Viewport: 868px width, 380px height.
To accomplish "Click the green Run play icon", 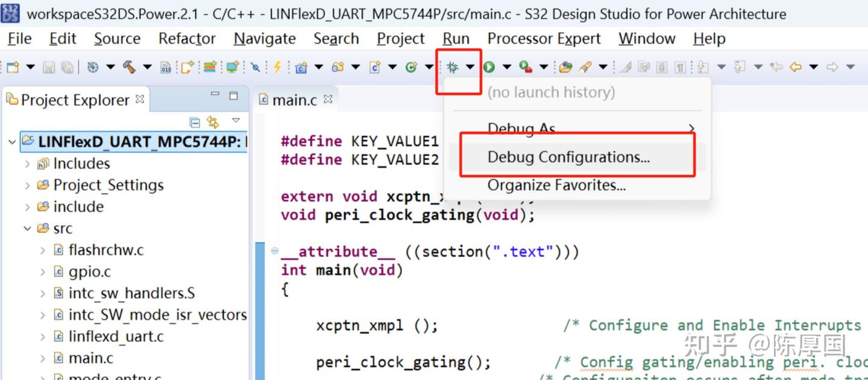I will tap(489, 67).
